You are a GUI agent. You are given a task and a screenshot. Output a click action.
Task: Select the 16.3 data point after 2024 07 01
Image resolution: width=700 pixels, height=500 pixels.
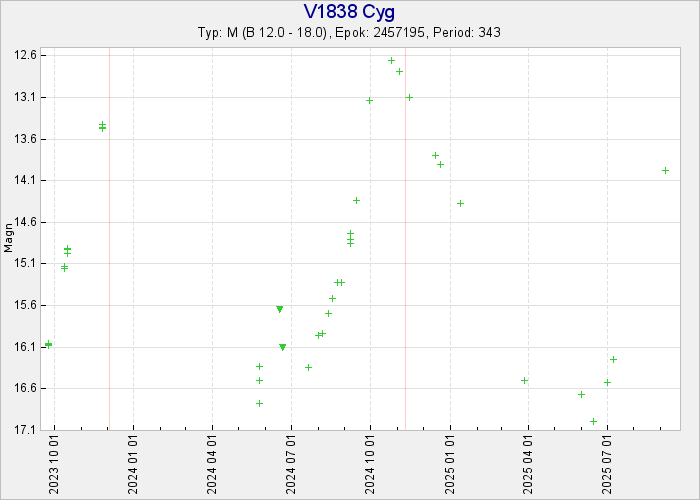308,367
